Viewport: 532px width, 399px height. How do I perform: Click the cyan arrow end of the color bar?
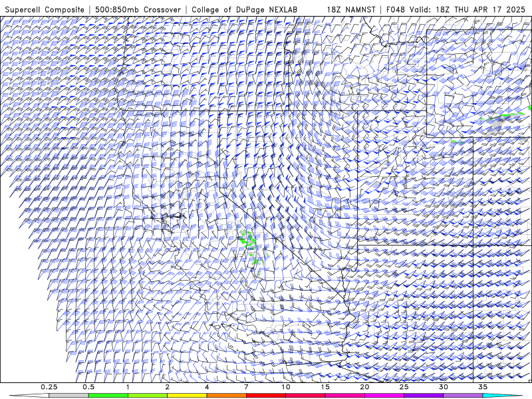coord(502,396)
